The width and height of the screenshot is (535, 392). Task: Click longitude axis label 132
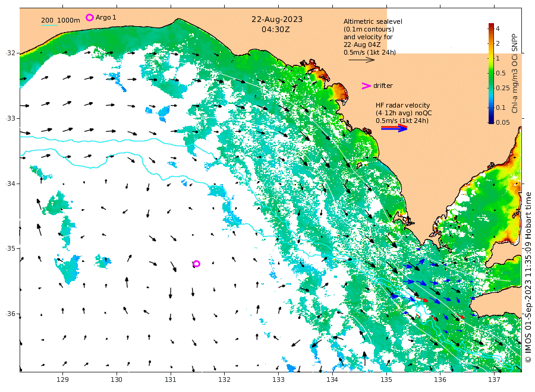click(x=225, y=380)
